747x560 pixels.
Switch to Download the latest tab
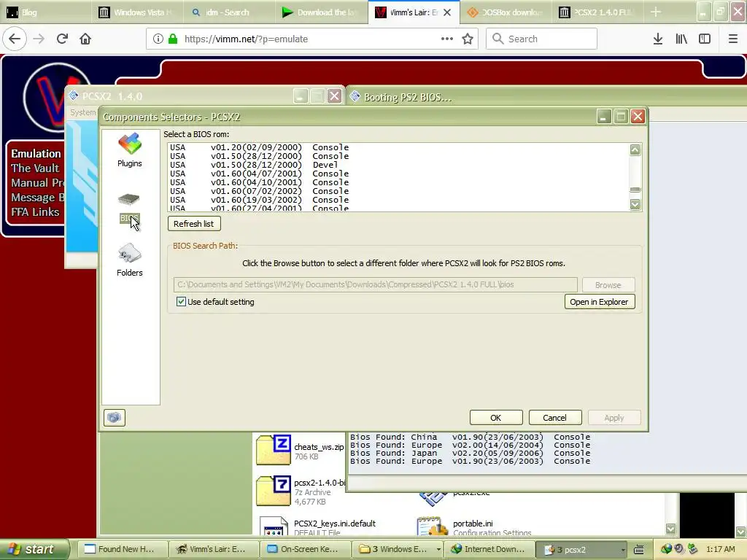click(321, 12)
